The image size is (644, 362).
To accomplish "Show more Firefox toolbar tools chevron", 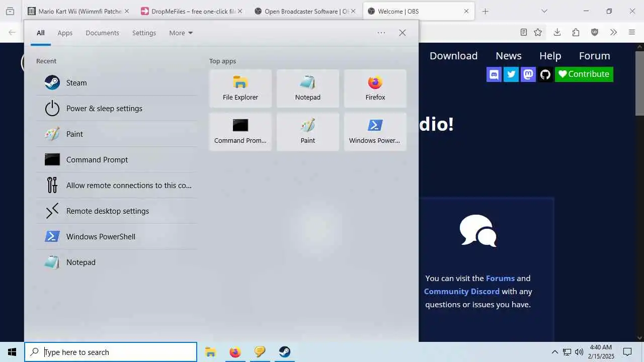I will coord(613,32).
